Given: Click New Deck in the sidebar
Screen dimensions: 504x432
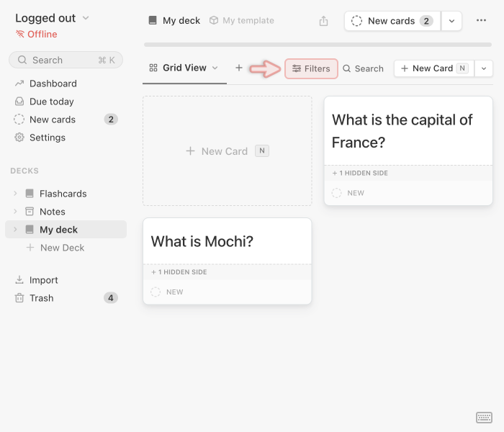Looking at the screenshot, I should click(62, 248).
